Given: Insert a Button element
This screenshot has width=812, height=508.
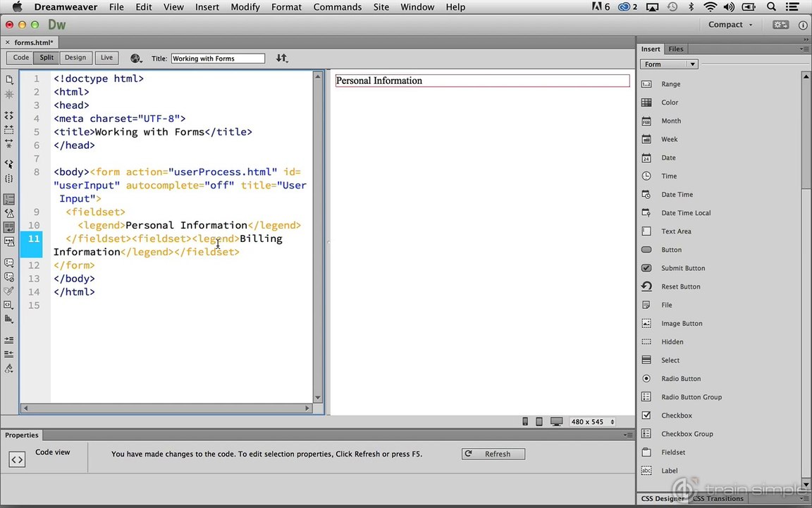Looking at the screenshot, I should coord(671,250).
